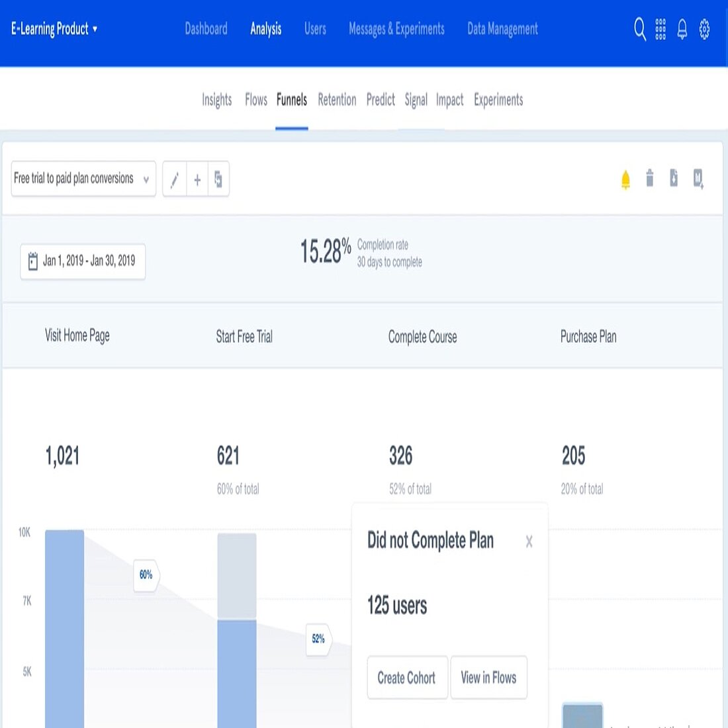728x728 pixels.
Task: Open the Jan 1 - Jan 30, 2019 date picker
Action: pos(83,261)
